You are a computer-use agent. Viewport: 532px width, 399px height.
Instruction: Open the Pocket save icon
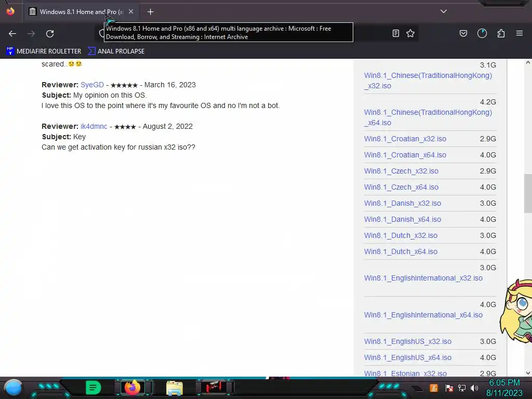(463, 33)
